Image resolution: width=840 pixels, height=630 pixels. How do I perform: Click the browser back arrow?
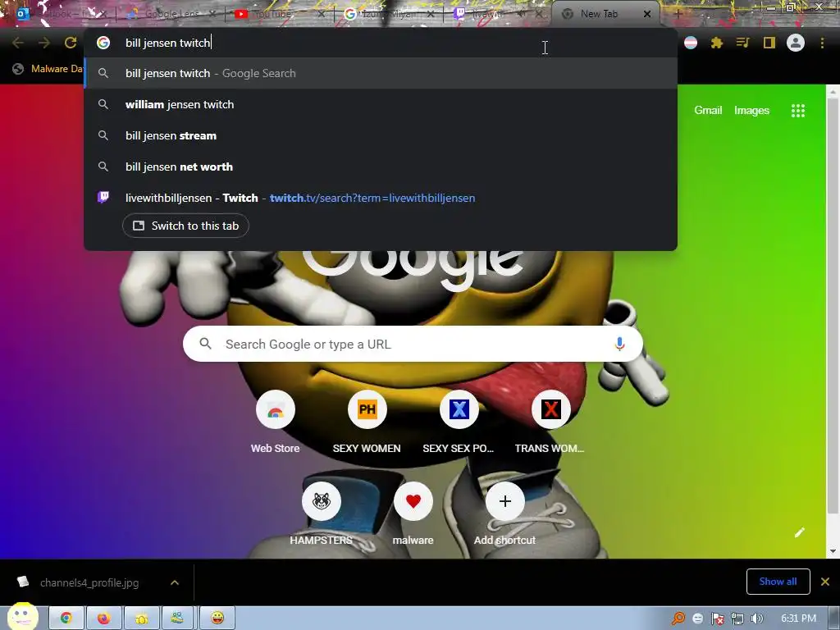coord(18,43)
